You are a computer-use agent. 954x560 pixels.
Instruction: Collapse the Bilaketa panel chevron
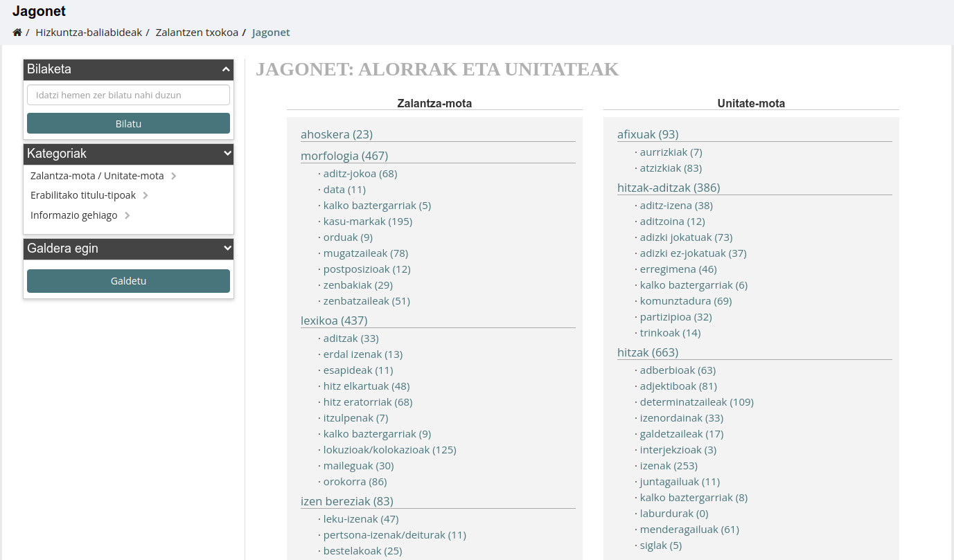tap(226, 69)
